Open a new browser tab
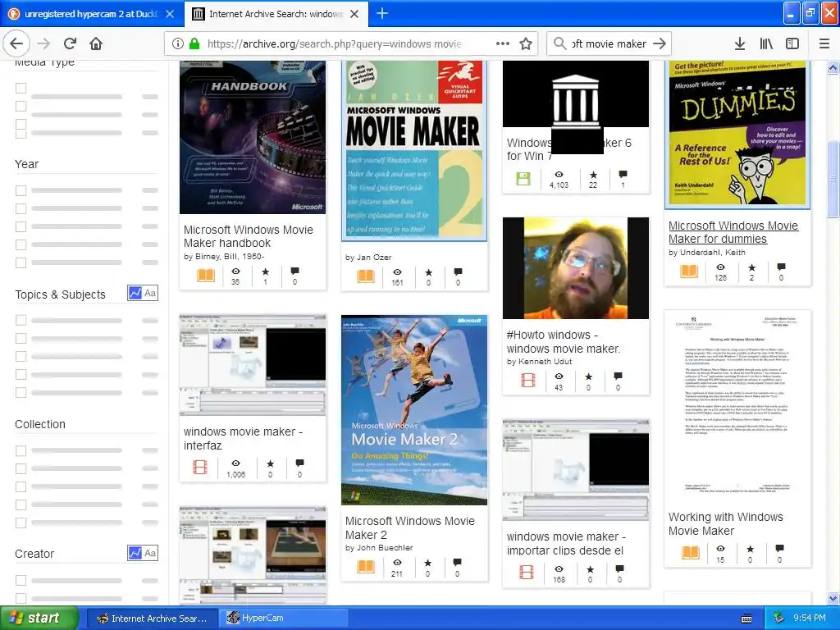Viewport: 840px width, 630px height. (x=382, y=13)
